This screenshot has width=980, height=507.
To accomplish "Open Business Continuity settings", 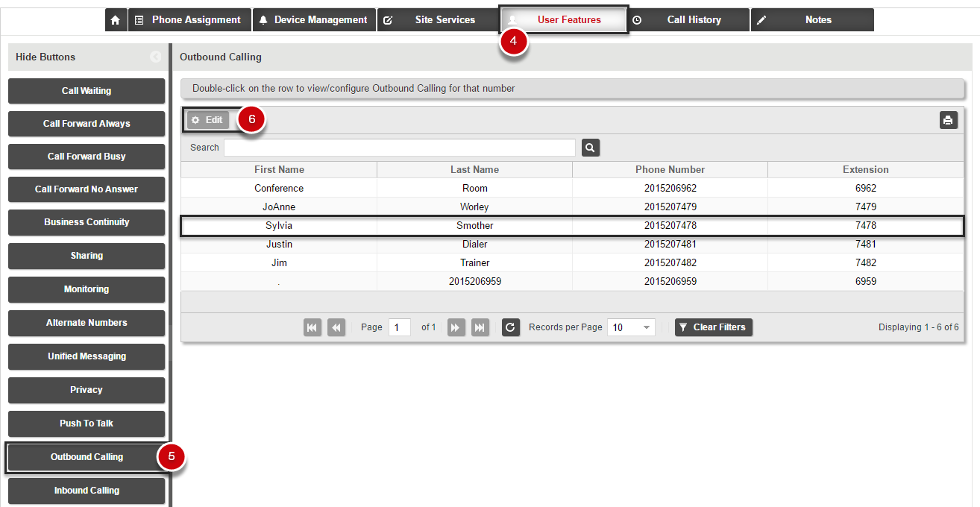I will (87, 222).
